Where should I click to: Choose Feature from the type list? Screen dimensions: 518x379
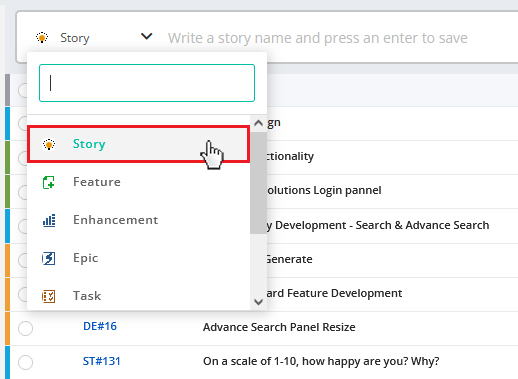[x=139, y=182]
